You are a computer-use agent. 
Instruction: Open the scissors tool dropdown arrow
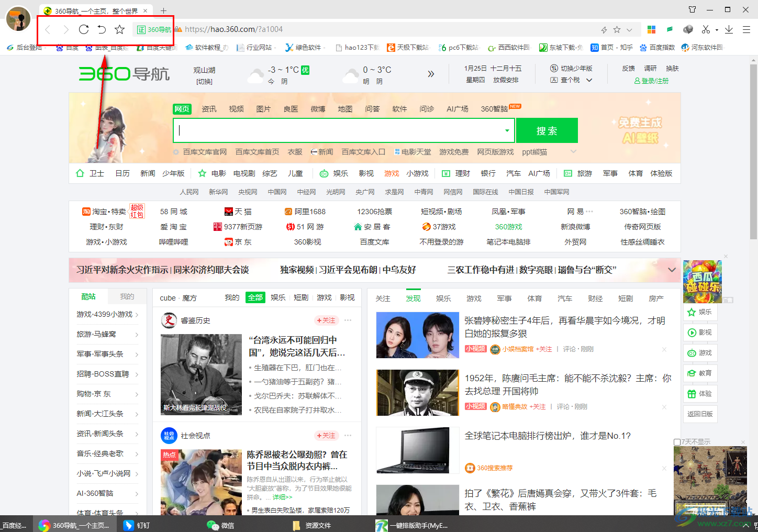coord(717,30)
